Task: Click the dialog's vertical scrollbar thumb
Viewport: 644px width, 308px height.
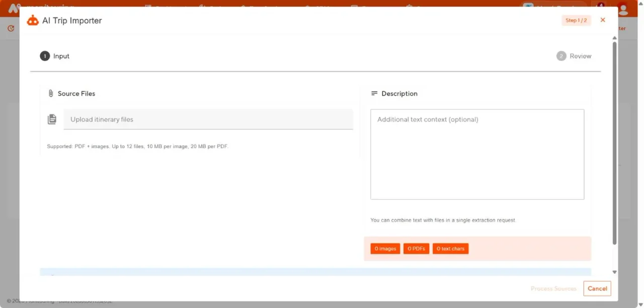Action: click(x=614, y=143)
